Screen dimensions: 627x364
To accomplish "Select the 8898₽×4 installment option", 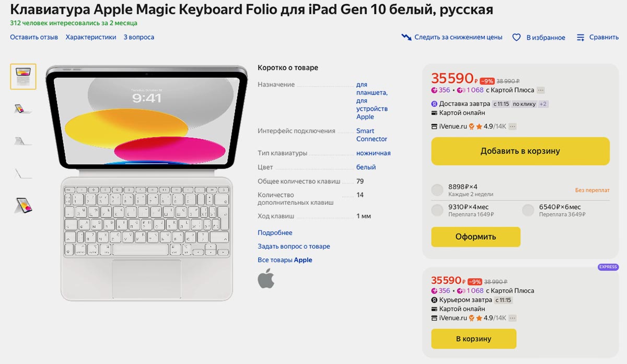I will (437, 190).
